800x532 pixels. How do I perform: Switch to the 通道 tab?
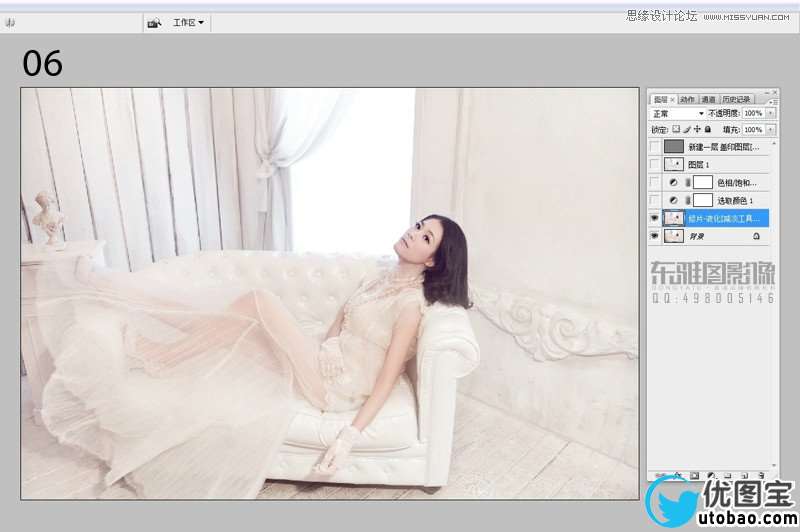coord(708,99)
